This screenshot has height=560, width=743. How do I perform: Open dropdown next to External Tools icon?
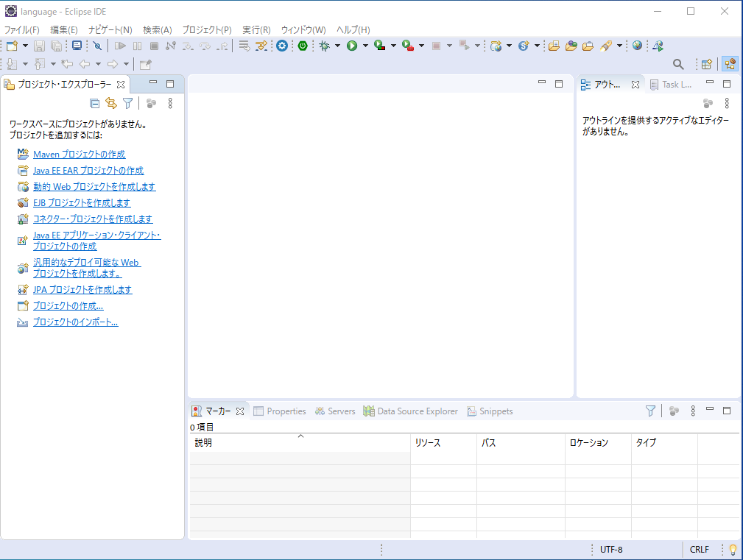tap(421, 46)
